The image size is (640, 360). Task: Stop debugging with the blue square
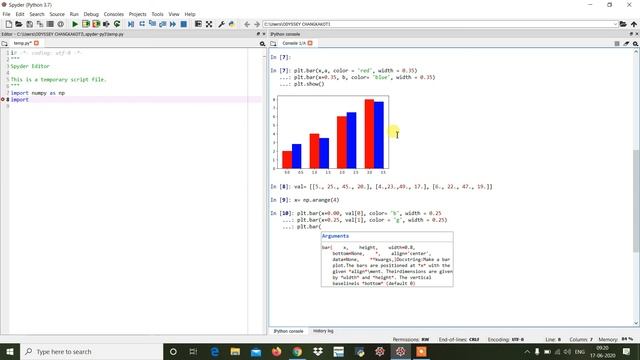click(184, 24)
